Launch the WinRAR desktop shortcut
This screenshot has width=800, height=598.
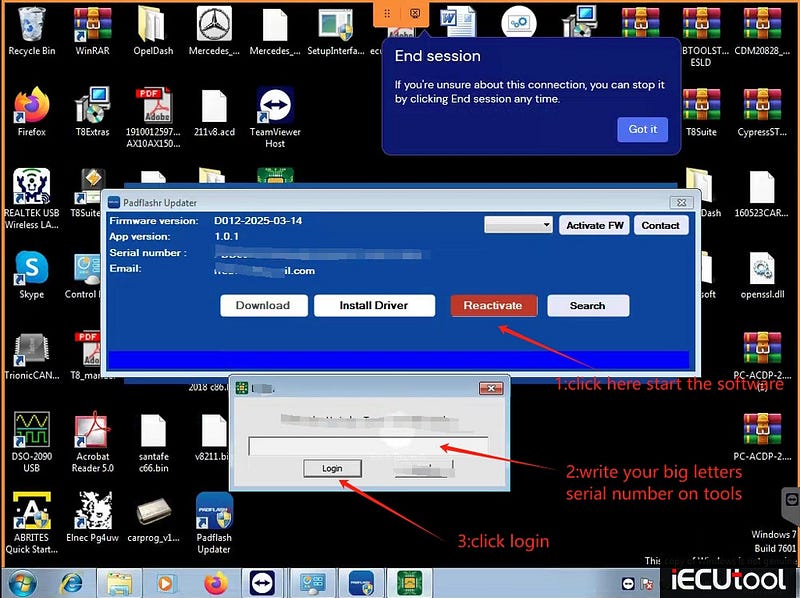pos(92,30)
